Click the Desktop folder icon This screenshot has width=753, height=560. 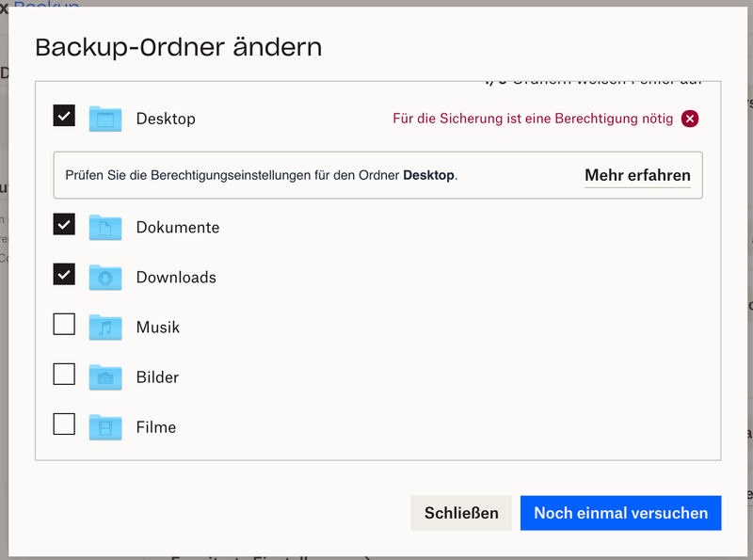[x=104, y=119]
